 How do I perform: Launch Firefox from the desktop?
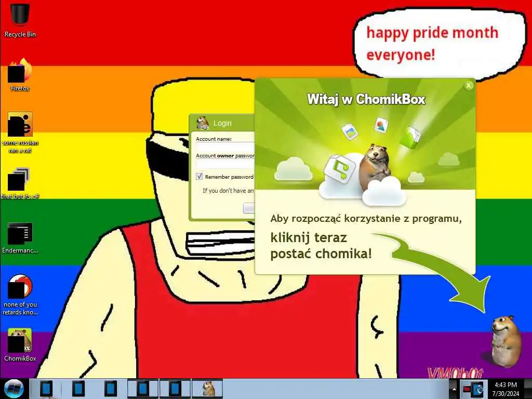click(20, 75)
